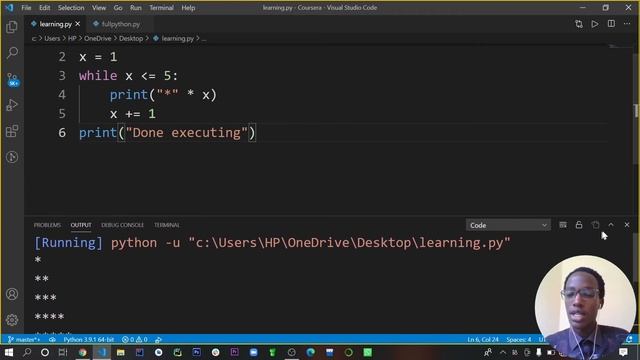
Task: Open the Search view in activity bar
Action: coord(12,52)
